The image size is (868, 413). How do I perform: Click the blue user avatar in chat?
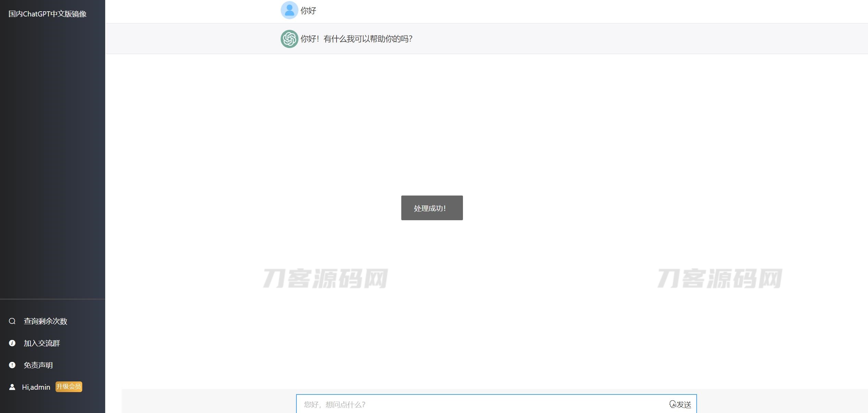pos(289,10)
